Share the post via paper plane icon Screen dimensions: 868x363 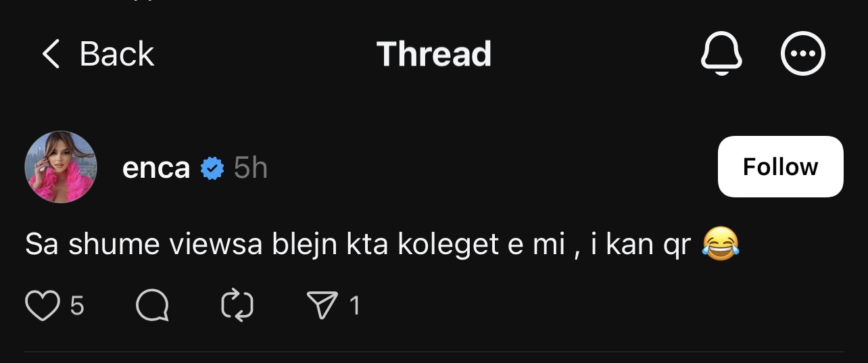(322, 306)
